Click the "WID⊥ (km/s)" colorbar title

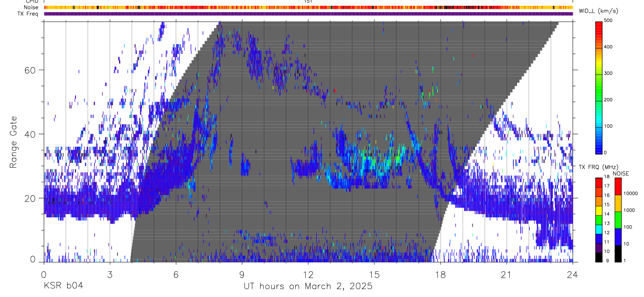600,11
